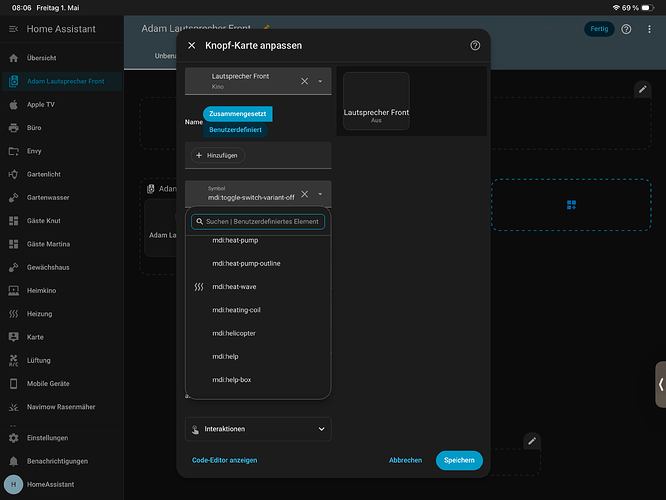Click the Lüftung fan icon

[14, 360]
